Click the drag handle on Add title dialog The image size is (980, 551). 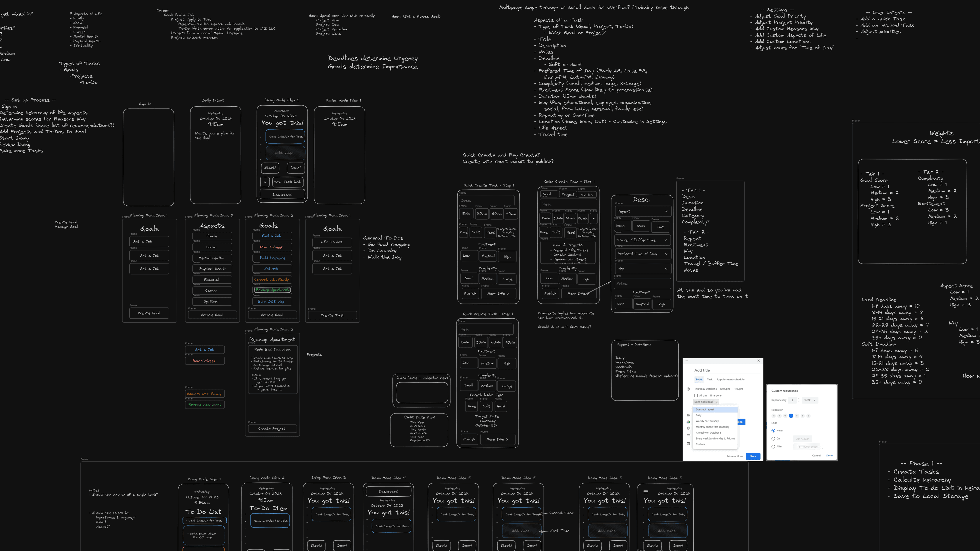687,360
